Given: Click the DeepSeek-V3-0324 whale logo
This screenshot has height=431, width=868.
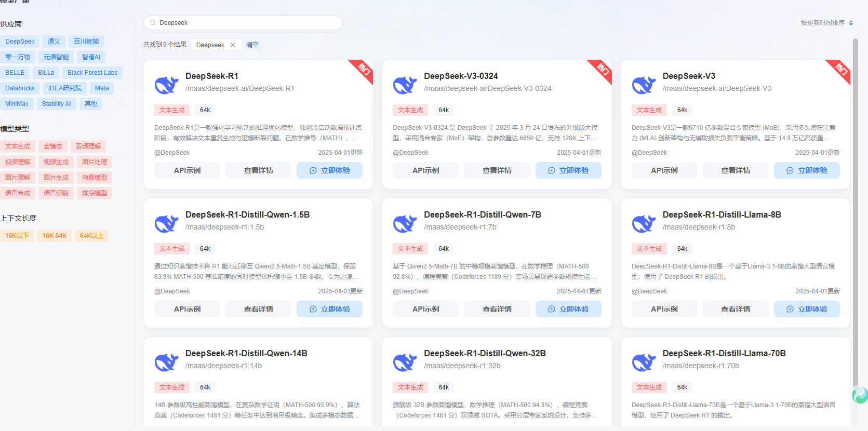Looking at the screenshot, I should [x=405, y=84].
